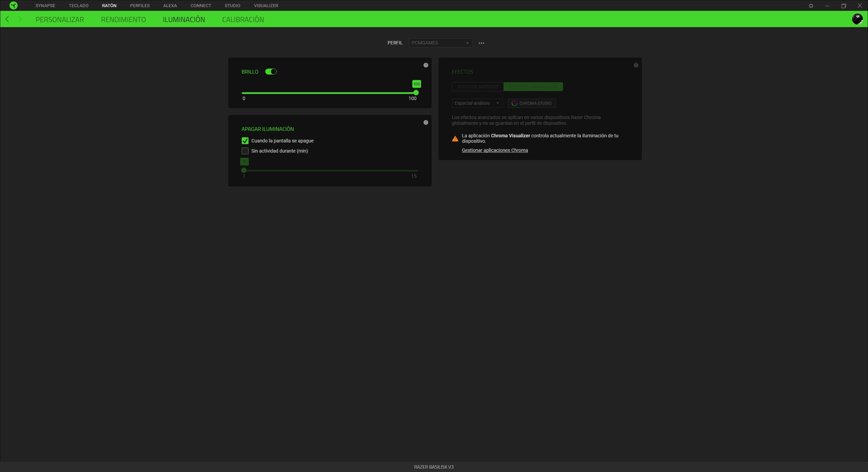Open the Teclado menu item

(x=79, y=5)
